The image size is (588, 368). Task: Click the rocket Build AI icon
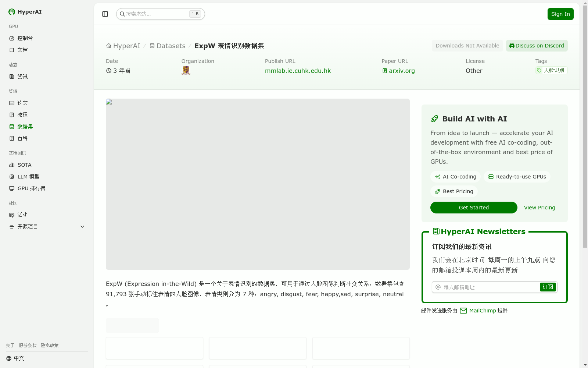[x=435, y=118]
